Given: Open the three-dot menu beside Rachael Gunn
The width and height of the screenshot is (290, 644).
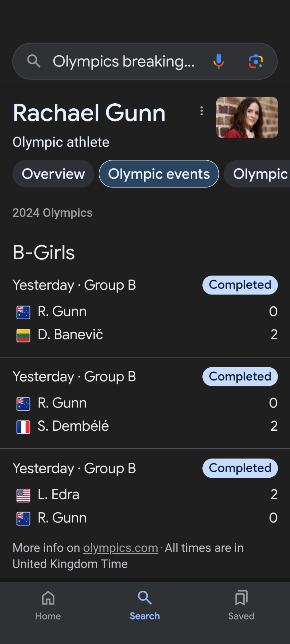Looking at the screenshot, I should (201, 111).
